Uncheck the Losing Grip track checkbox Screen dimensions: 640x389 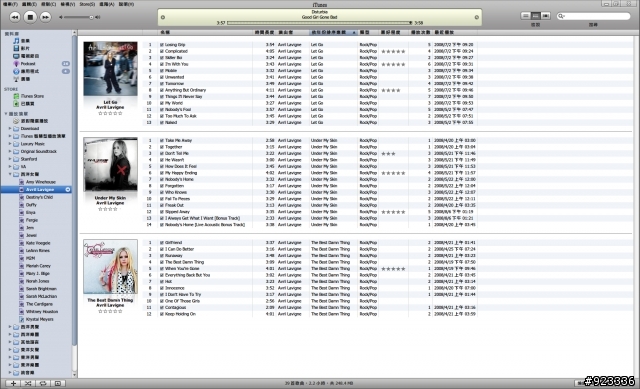pyautogui.click(x=162, y=45)
